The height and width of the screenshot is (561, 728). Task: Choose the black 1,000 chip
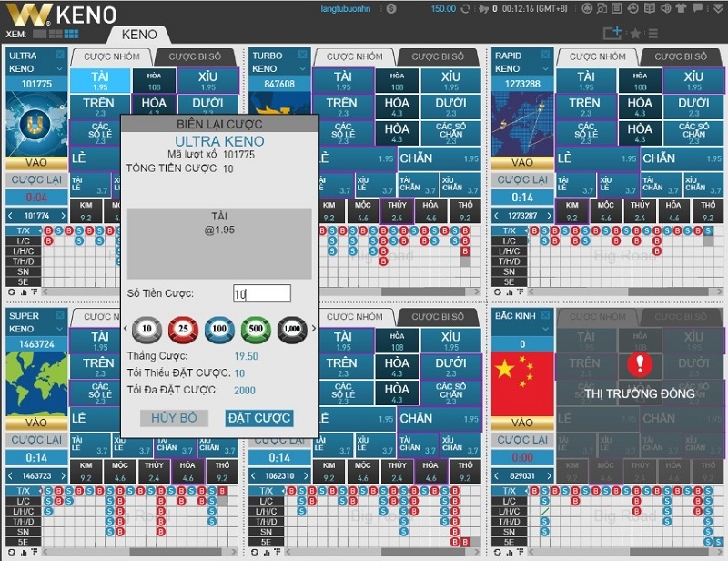[x=292, y=328]
